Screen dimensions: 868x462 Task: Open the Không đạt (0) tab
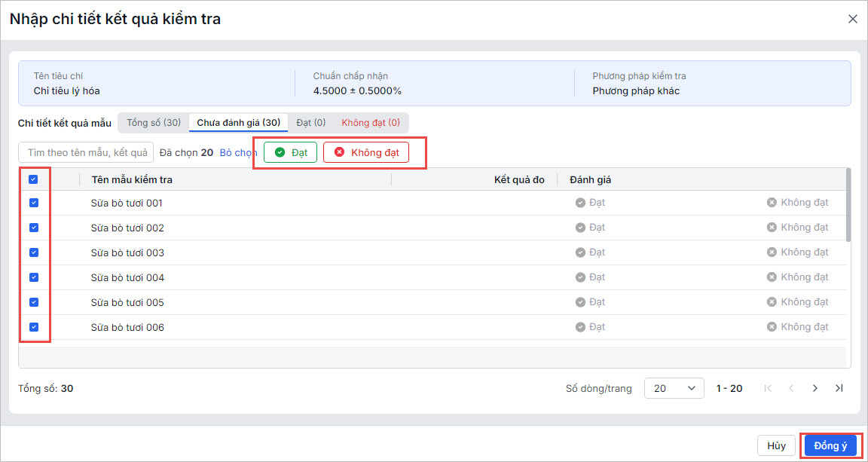click(x=371, y=122)
